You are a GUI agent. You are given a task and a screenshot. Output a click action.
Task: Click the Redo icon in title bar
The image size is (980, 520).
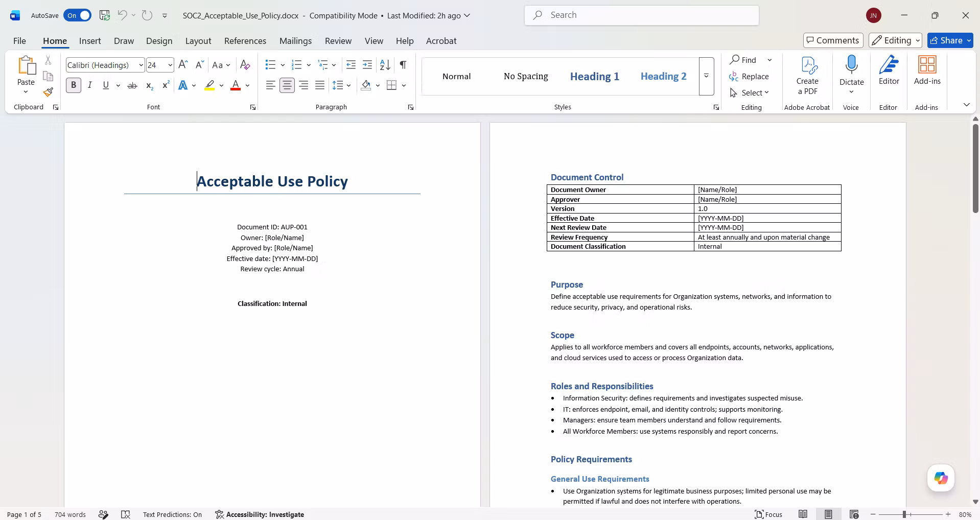point(147,15)
